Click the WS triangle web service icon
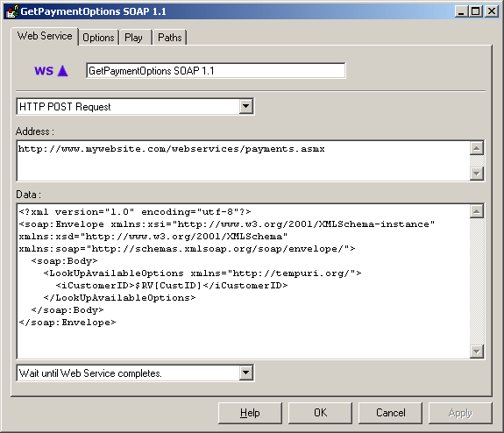The width and height of the screenshot is (504, 433). 51,71
